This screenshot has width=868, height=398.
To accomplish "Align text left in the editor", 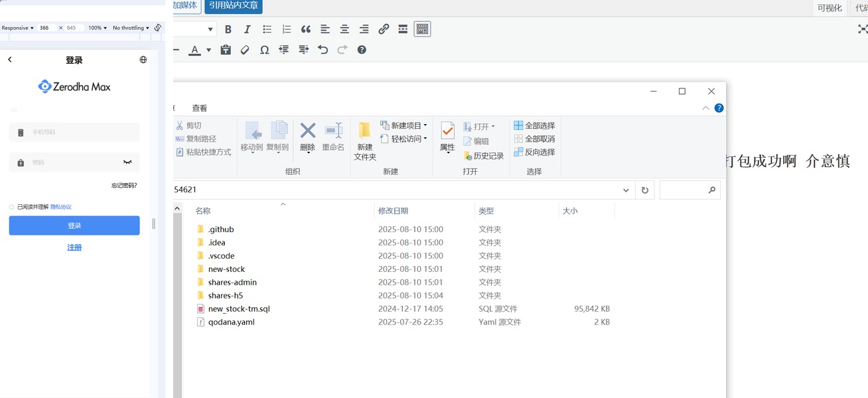I will point(325,29).
